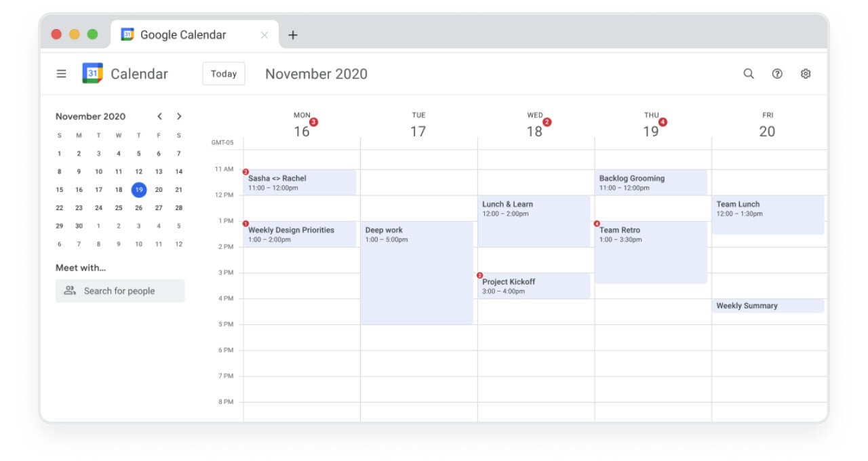Click the Google Calendar logo icon
Screen dimensions: 868x461
[92, 73]
